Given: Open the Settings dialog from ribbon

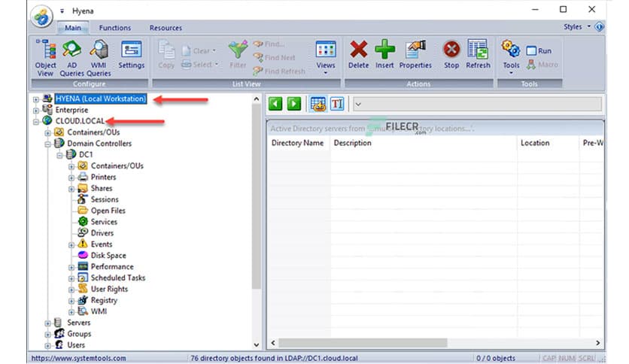Looking at the screenshot, I should [131, 54].
